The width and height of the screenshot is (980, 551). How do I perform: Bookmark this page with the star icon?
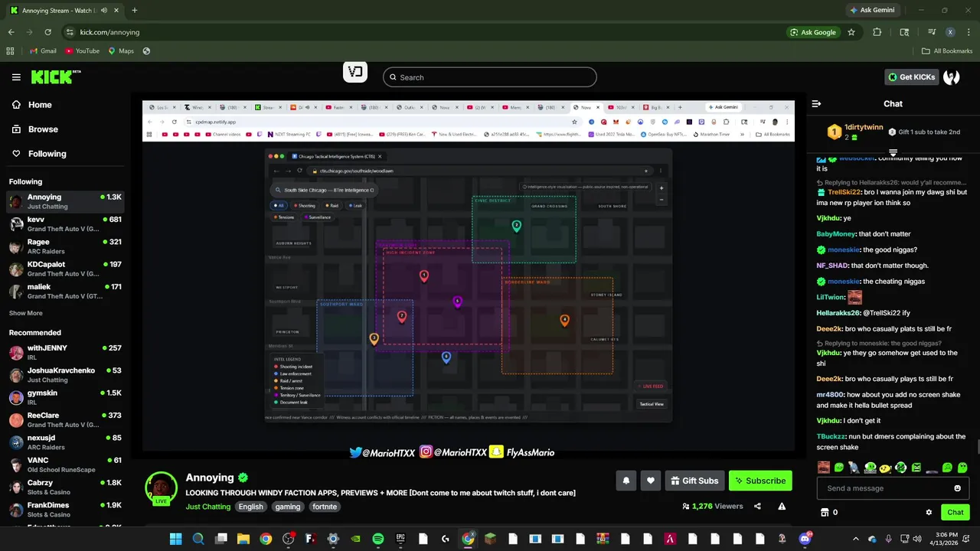point(851,32)
